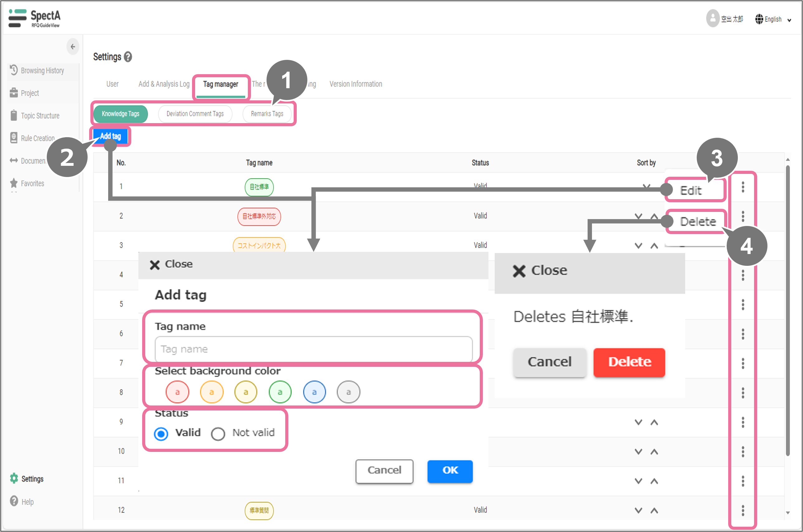This screenshot has width=803, height=532.
Task: Open Favorites star icon in sidebar
Action: [14, 183]
